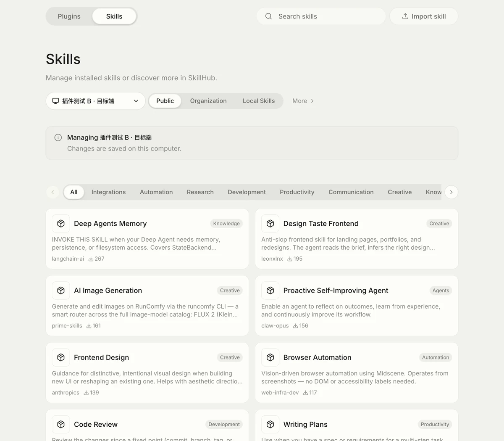Viewport: 504px width, 441px height.
Task: Expand the More options chevron
Action: [312, 101]
